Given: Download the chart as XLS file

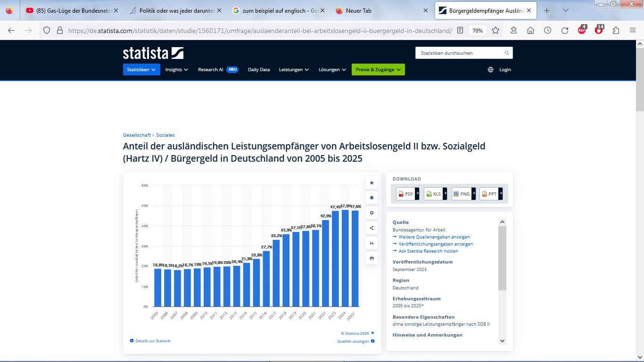Looking at the screenshot, I should pyautogui.click(x=433, y=194).
